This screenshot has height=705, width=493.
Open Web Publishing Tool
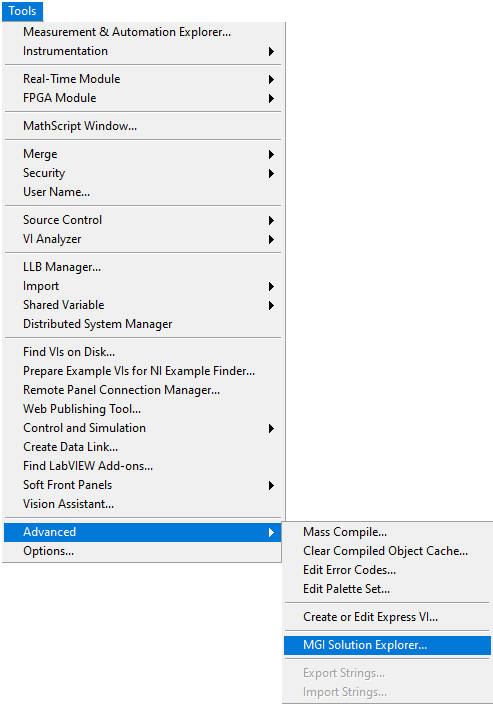point(142,409)
